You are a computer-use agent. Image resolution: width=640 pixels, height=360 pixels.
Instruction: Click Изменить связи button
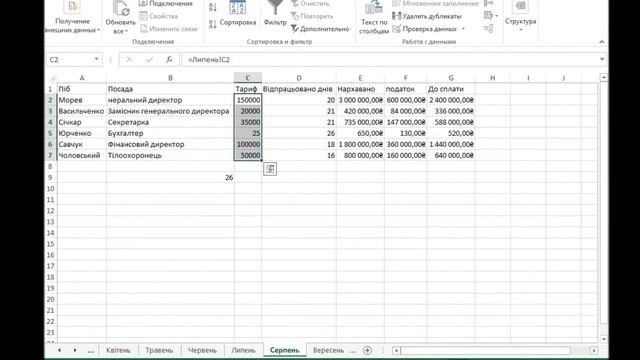click(169, 29)
